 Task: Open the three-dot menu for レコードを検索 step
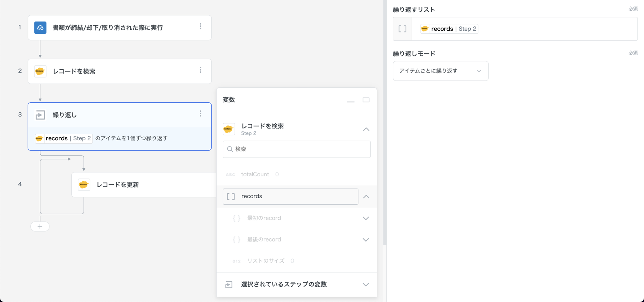point(200,70)
